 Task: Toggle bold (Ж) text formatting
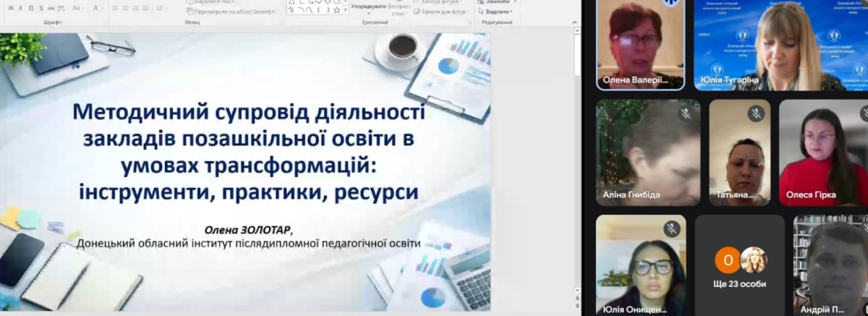coord(10,8)
